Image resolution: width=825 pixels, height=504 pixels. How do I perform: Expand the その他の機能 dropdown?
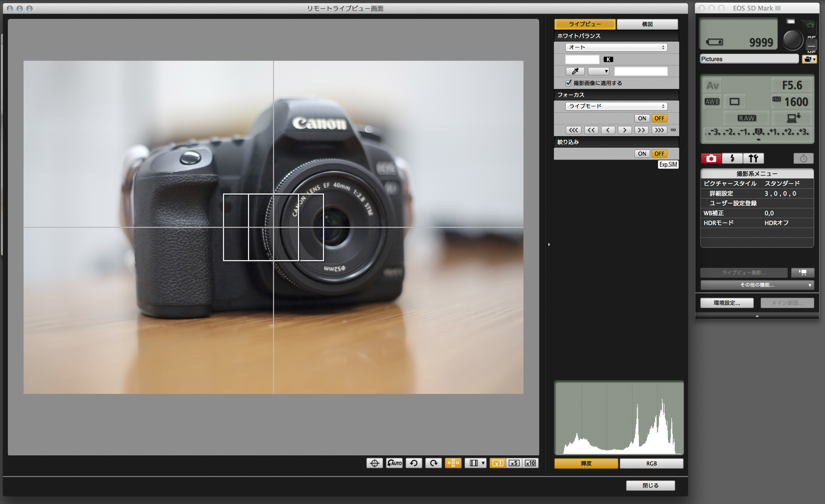[757, 285]
